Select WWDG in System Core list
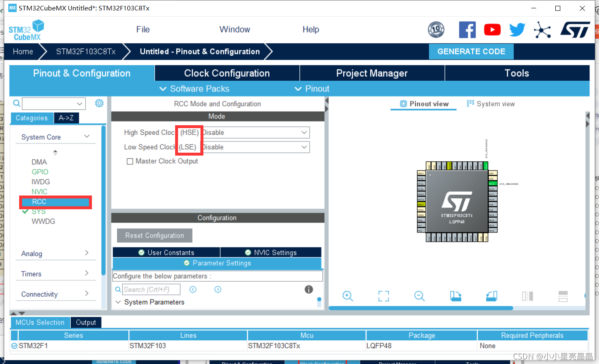 coord(43,221)
